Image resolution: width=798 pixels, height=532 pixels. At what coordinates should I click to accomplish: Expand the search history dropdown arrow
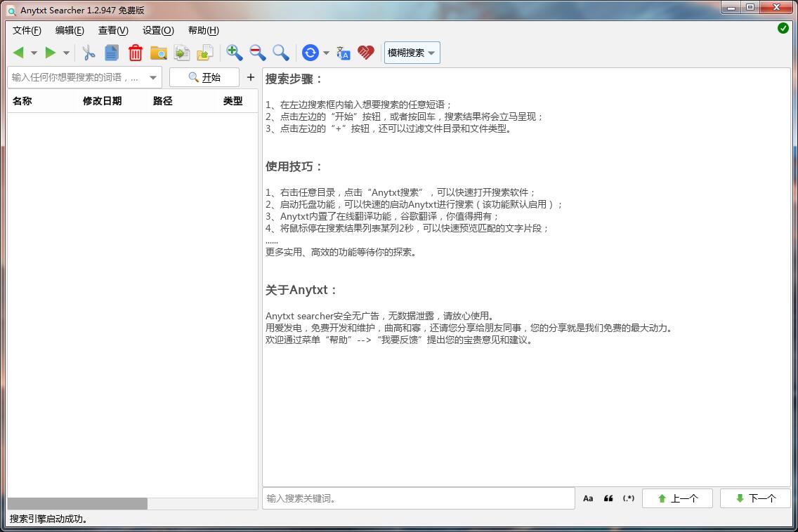click(x=153, y=78)
